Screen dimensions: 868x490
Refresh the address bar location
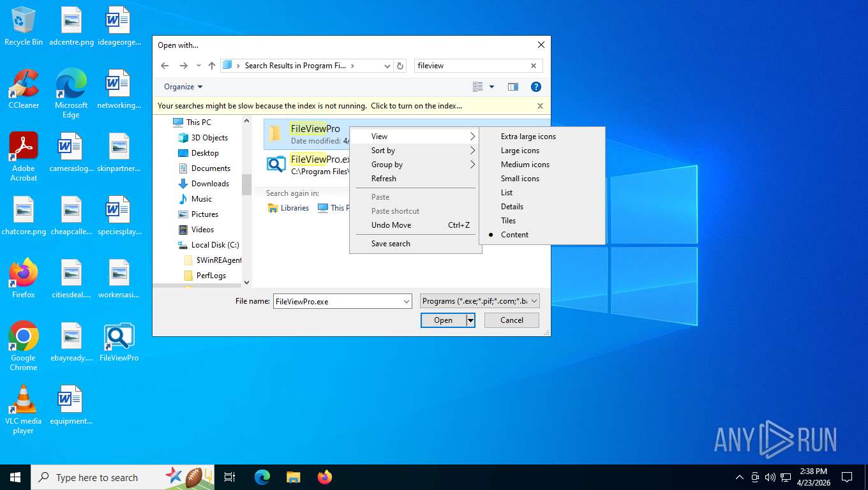coord(400,66)
